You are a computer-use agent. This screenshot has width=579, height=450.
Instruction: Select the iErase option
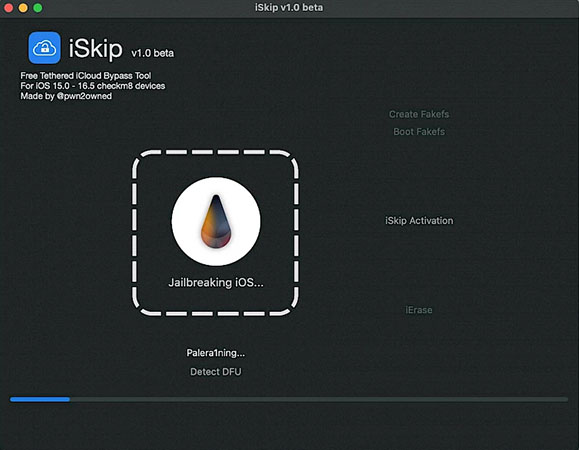(x=419, y=310)
